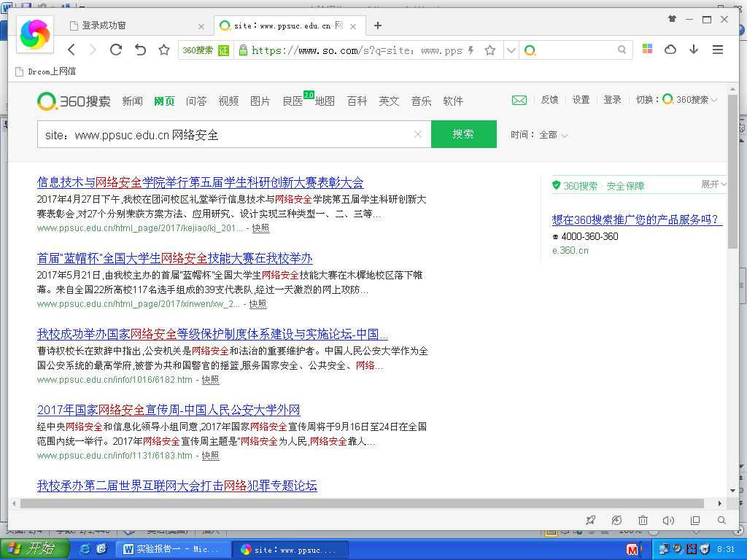Open the 视频 search category

[x=228, y=101]
